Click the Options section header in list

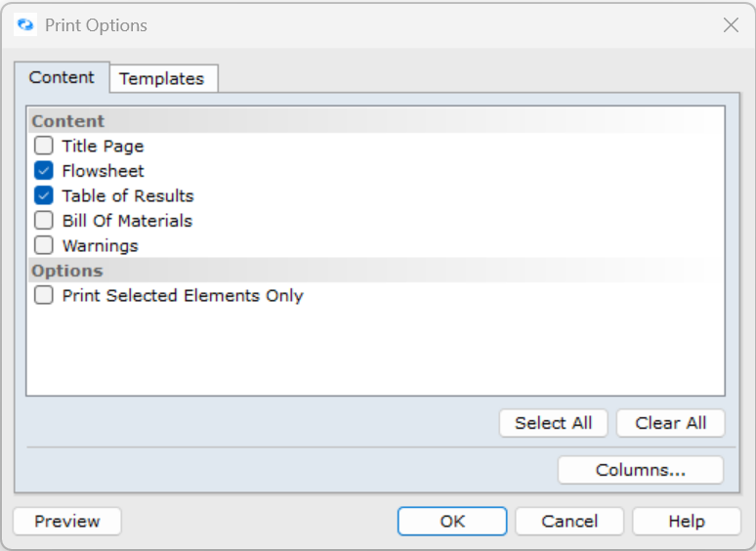point(67,271)
